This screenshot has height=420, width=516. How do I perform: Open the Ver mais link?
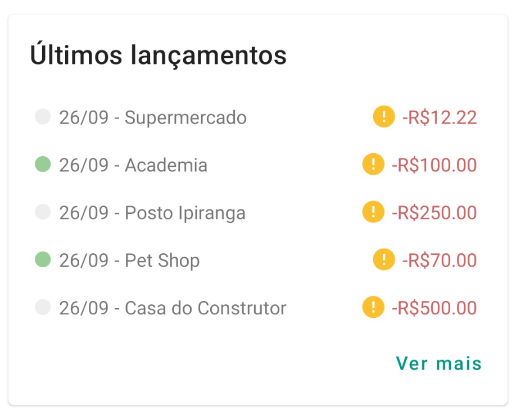point(438,363)
